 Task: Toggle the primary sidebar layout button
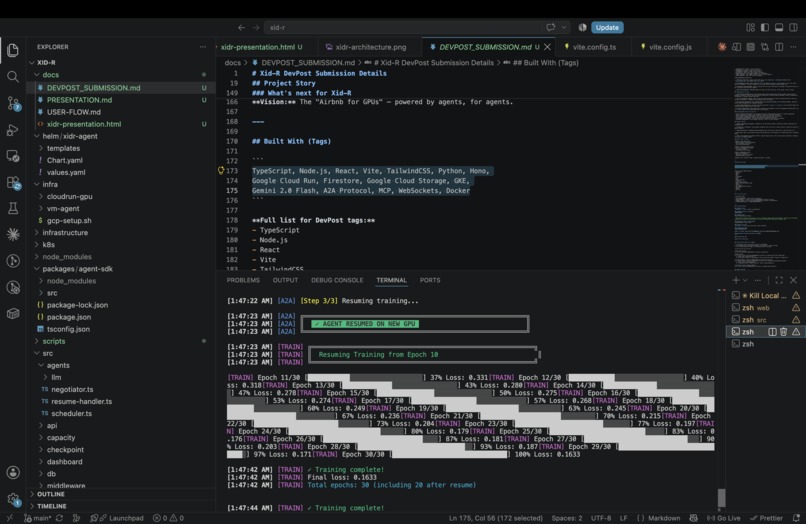(765, 27)
